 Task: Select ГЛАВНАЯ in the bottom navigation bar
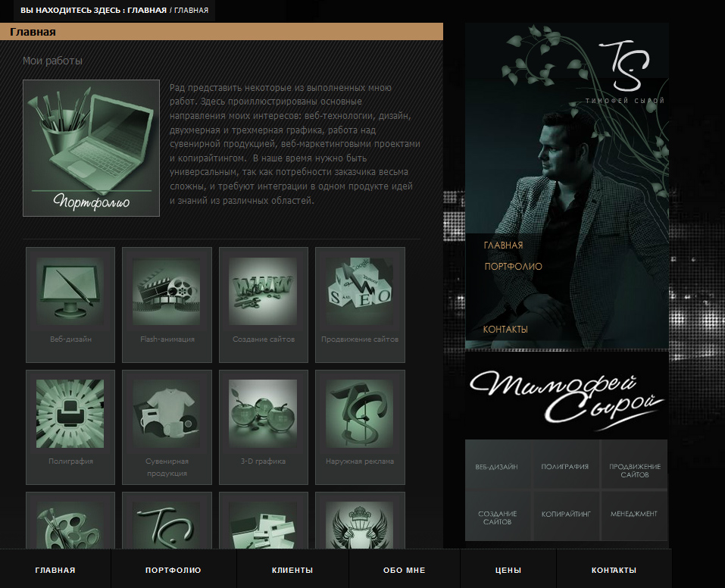tap(55, 570)
